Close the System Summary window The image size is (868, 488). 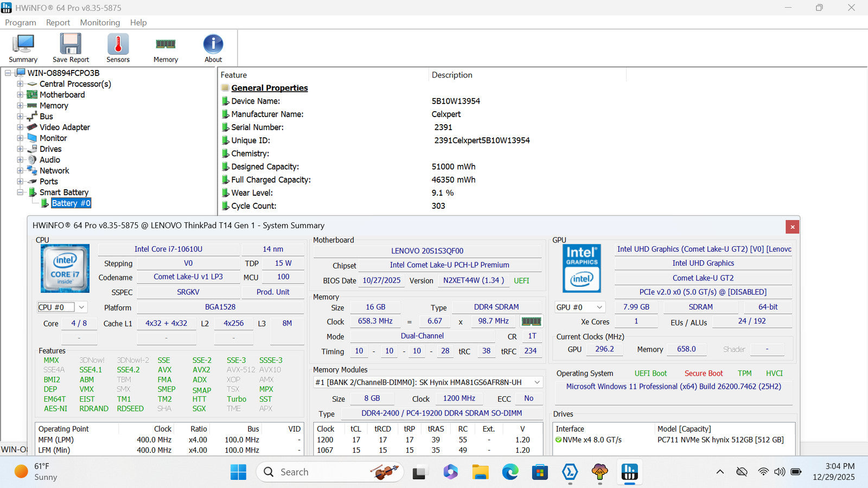tap(792, 227)
